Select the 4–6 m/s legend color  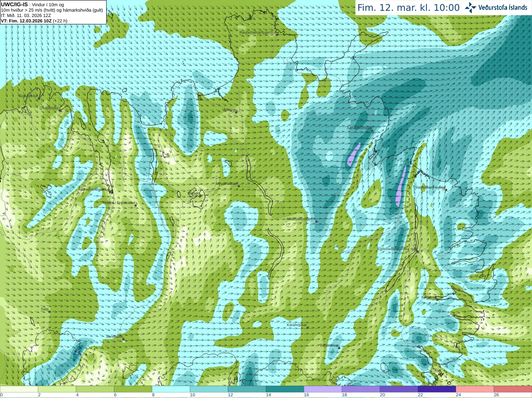95,389
